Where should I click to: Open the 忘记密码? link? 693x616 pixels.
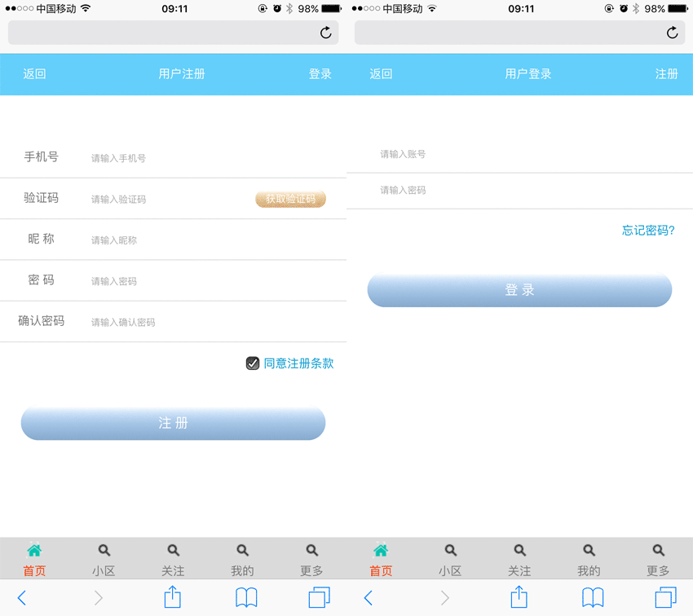pos(648,231)
